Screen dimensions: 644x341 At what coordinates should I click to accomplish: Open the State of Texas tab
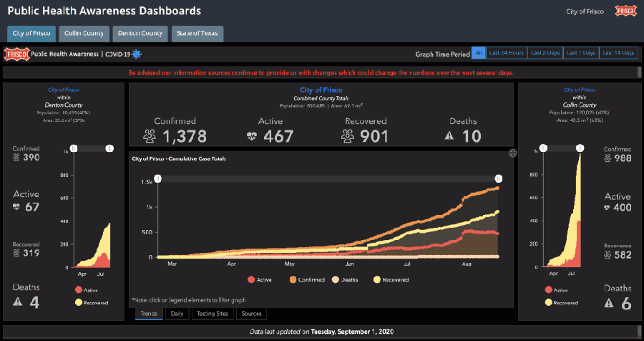pos(197,34)
